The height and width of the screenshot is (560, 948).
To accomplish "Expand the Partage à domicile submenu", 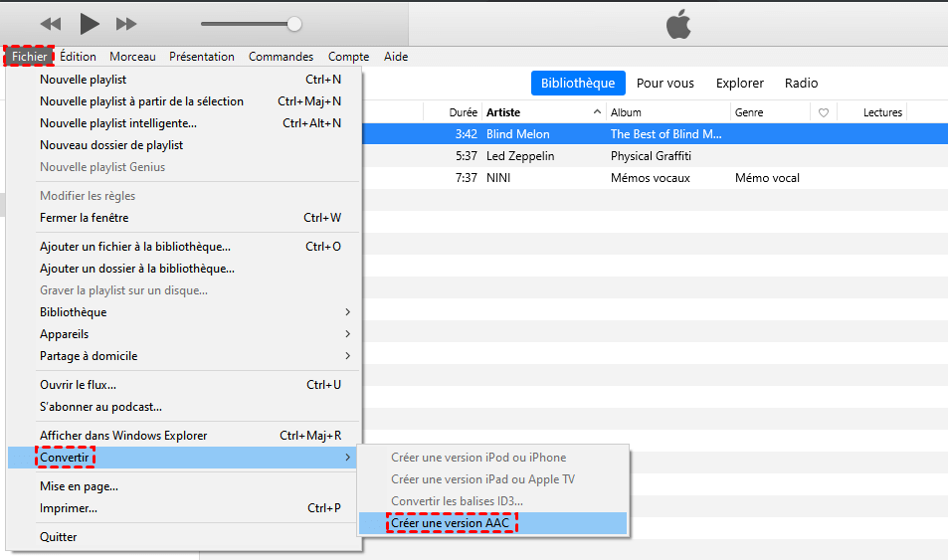I will point(184,355).
